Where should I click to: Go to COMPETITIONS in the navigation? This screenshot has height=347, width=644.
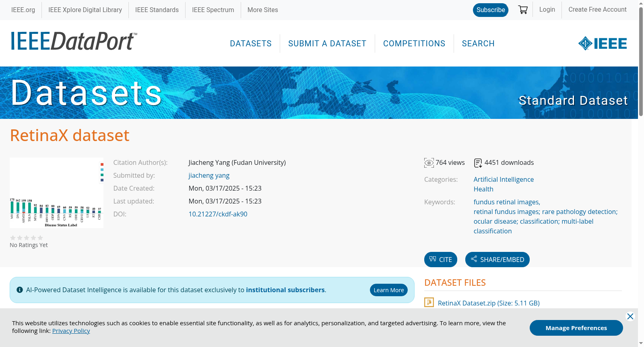(x=414, y=44)
